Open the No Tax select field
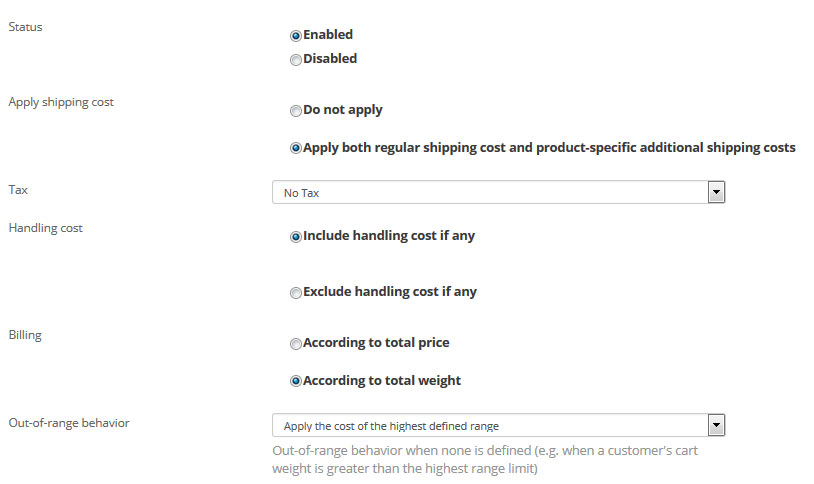This screenshot has height=484, width=814. coord(489,192)
